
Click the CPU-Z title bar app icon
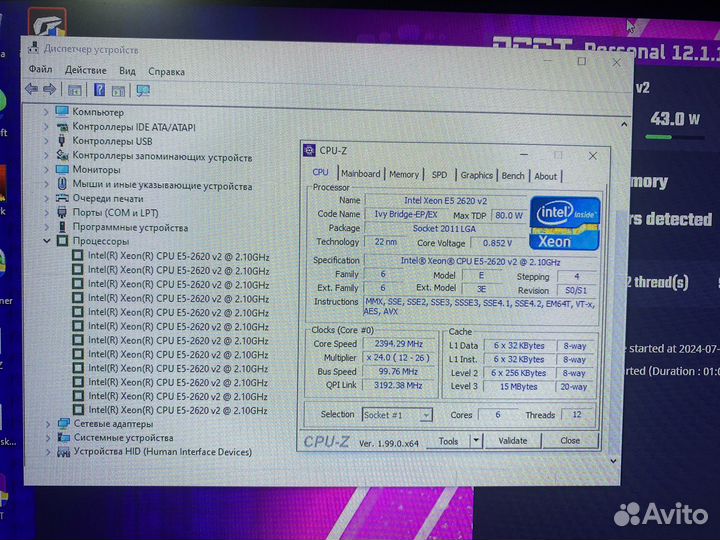coord(310,150)
